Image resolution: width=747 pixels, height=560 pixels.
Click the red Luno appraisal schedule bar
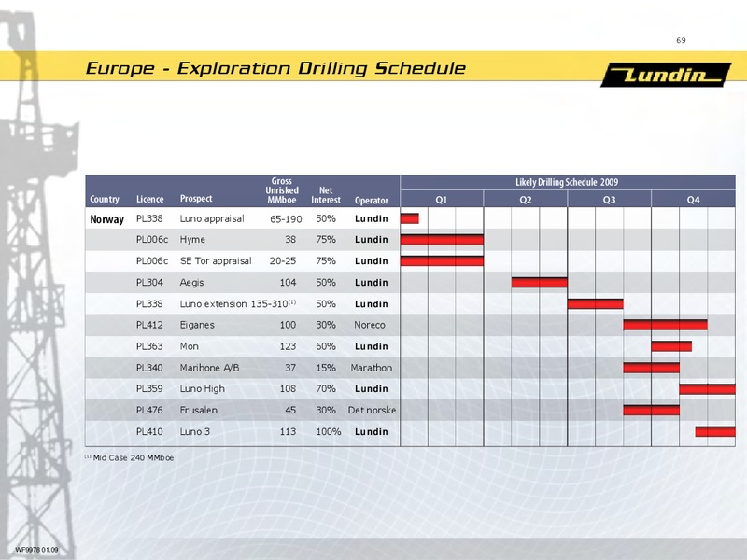[x=410, y=218]
